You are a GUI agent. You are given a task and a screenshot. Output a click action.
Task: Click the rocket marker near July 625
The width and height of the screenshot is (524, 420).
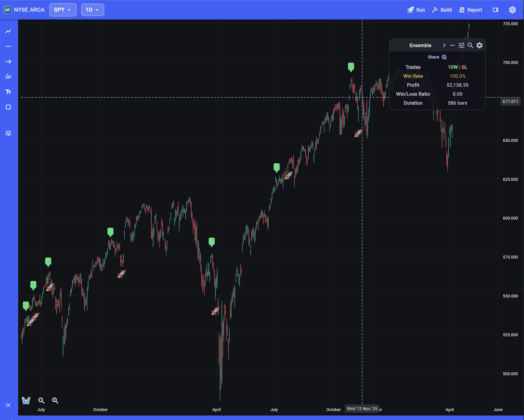(x=289, y=175)
